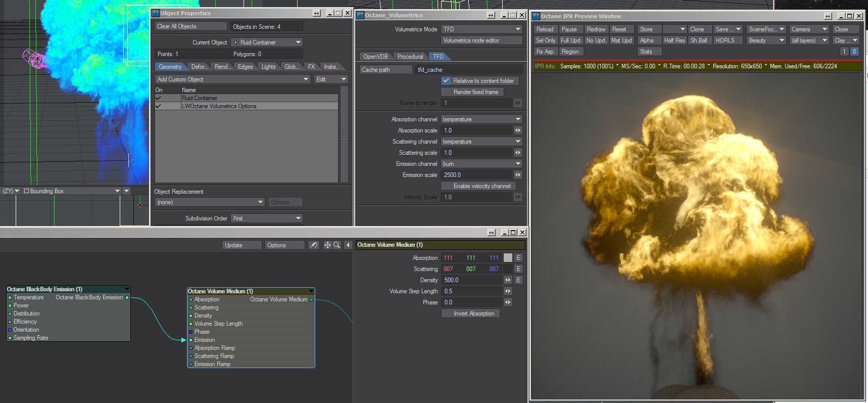Screen dimensions: 868x403
Task: Collapse the Octane Volume Medium node arrow
Action: [312, 291]
